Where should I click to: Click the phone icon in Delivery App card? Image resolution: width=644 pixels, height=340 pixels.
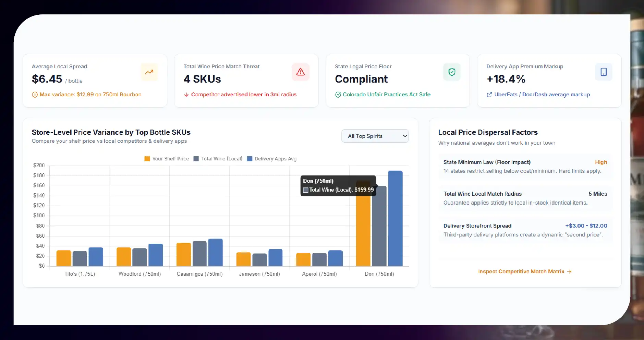click(604, 72)
